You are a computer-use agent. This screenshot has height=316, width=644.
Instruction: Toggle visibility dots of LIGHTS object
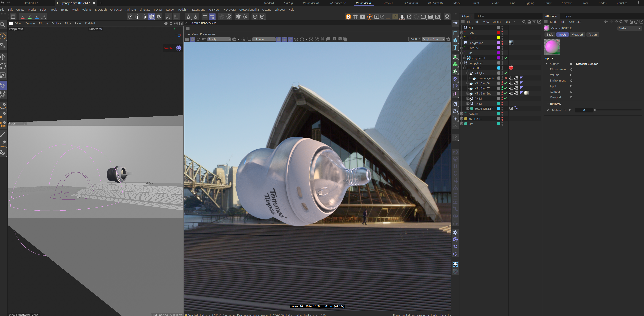502,38
